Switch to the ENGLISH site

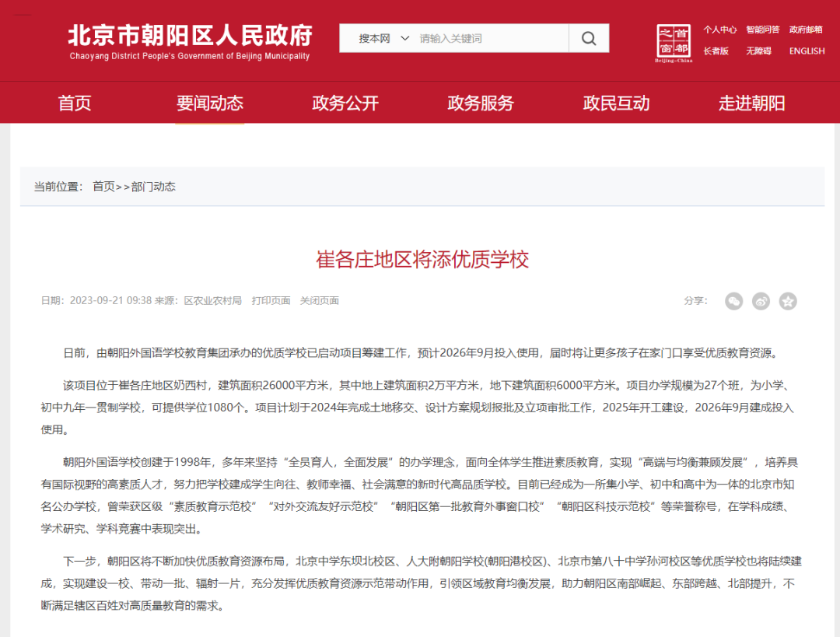coord(807,51)
